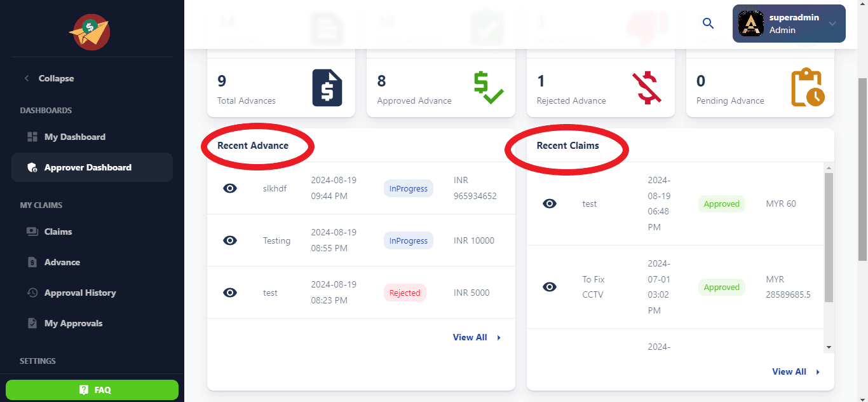This screenshot has width=868, height=402.
Task: View the To Fix CCTV claim eye icon
Action: 550,287
